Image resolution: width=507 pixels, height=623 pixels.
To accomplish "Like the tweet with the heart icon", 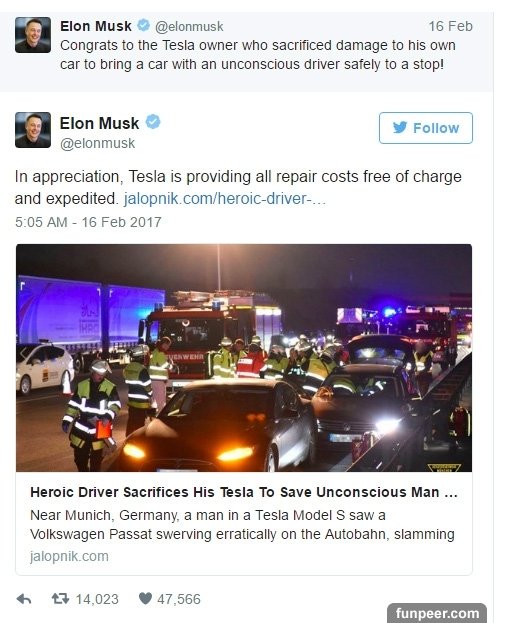I will click(145, 598).
